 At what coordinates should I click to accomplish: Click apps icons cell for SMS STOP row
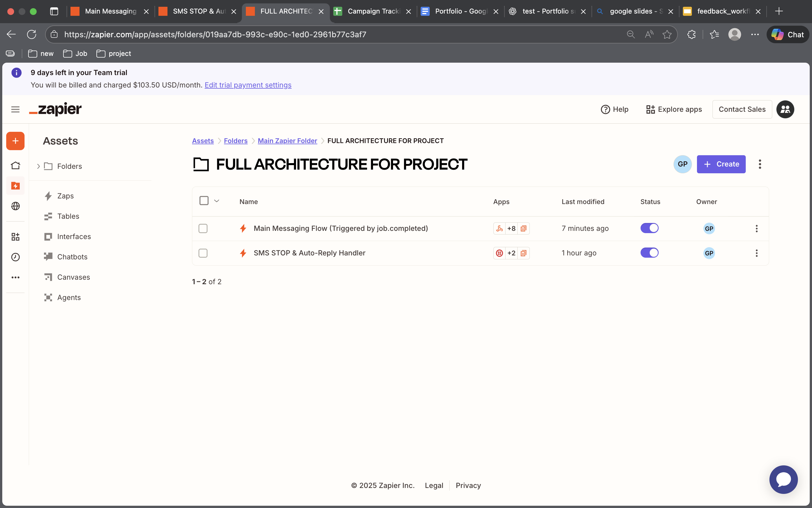(x=511, y=253)
